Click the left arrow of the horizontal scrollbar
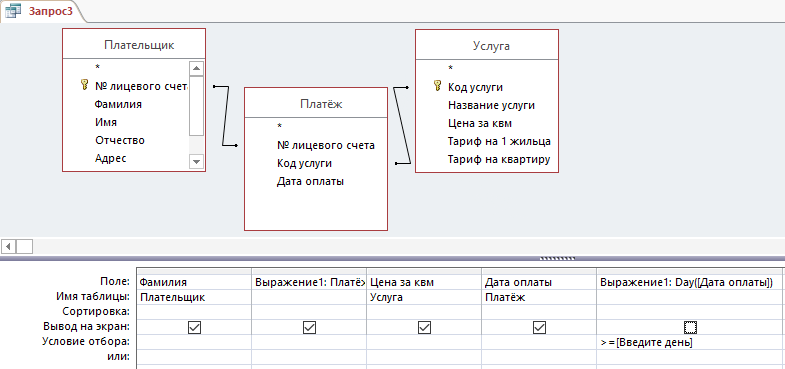 coord(9,246)
